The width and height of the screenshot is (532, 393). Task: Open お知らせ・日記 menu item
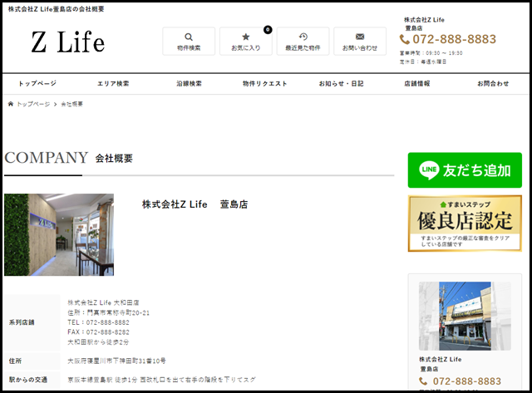[x=341, y=83]
